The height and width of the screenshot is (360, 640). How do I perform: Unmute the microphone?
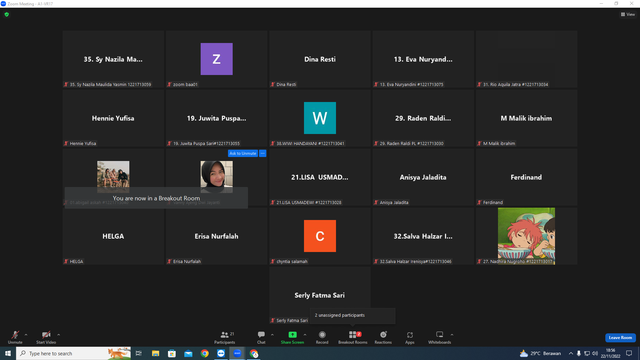pyautogui.click(x=15, y=337)
